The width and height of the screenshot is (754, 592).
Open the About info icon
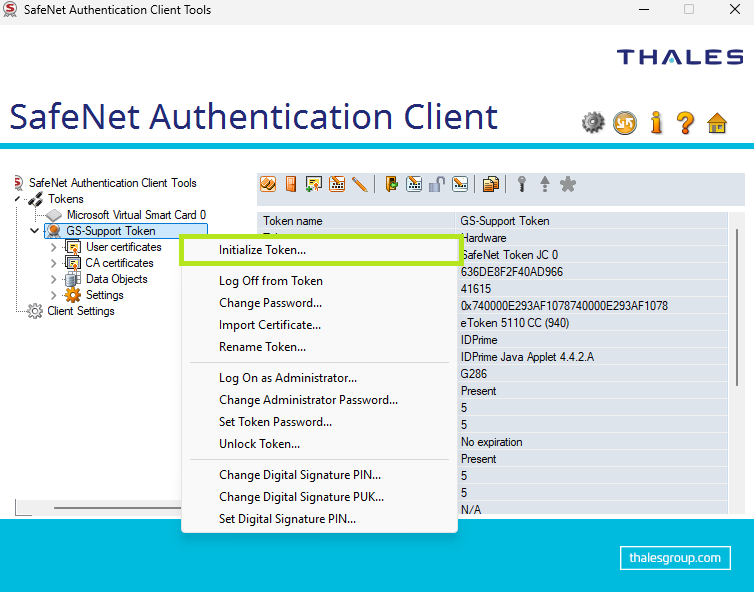pos(656,123)
